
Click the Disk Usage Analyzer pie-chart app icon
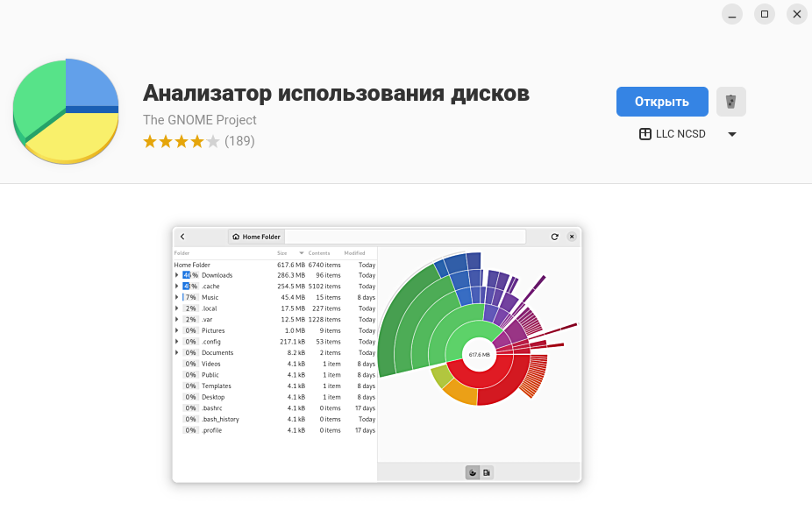tap(66, 111)
